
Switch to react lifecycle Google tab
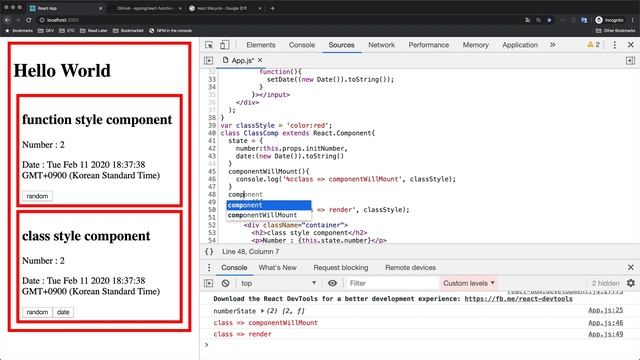[222, 8]
